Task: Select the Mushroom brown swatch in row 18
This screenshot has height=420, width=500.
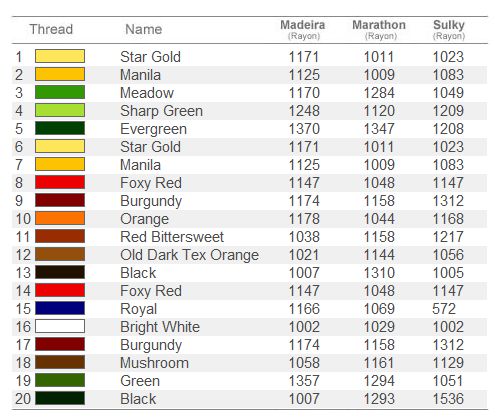Action: coord(60,362)
